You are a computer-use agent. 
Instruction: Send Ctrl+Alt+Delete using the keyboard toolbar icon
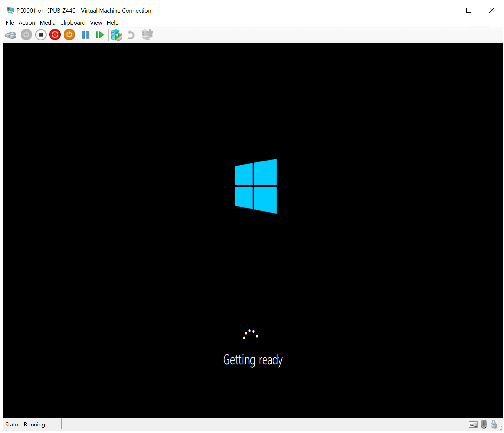pos(10,35)
